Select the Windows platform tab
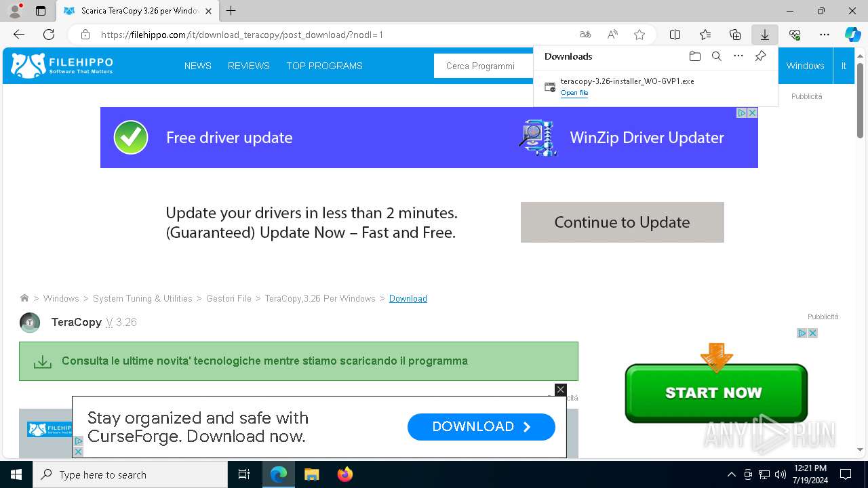Screen dimensions: 868x488 tap(805, 66)
